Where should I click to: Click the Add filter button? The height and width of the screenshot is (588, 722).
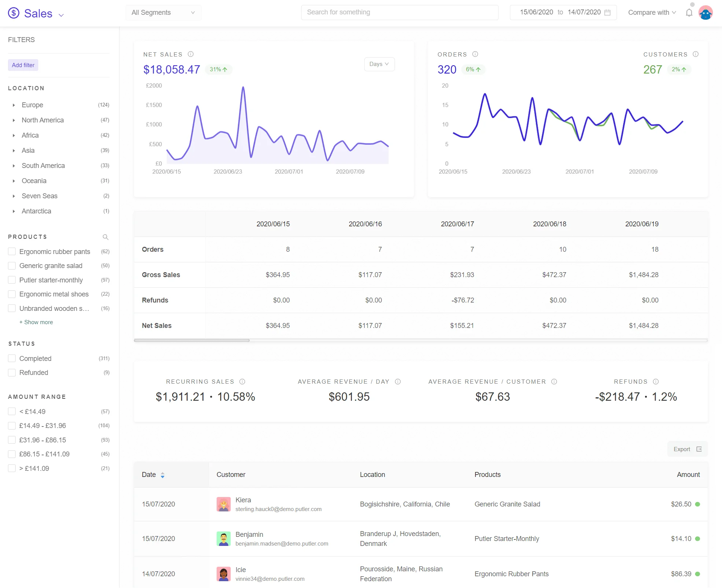(x=23, y=65)
